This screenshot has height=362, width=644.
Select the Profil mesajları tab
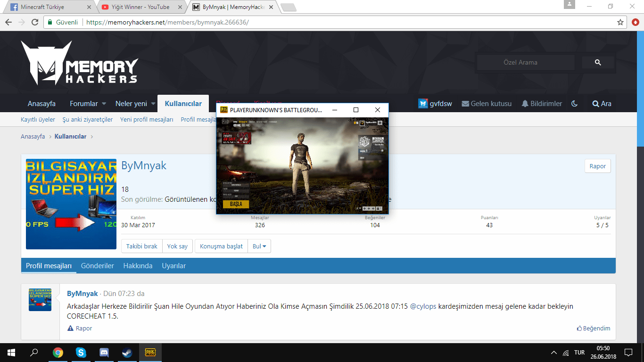(x=49, y=266)
